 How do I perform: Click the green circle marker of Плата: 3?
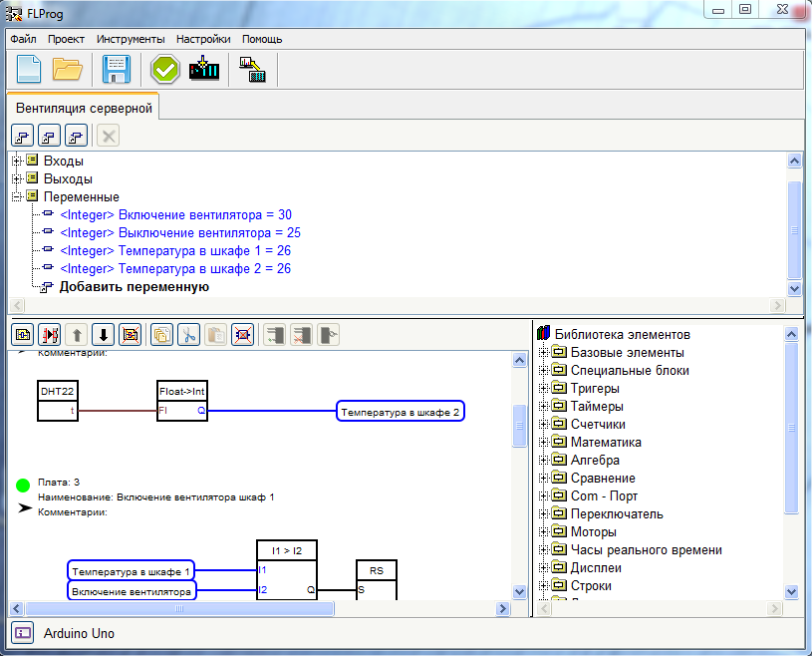tap(23, 485)
